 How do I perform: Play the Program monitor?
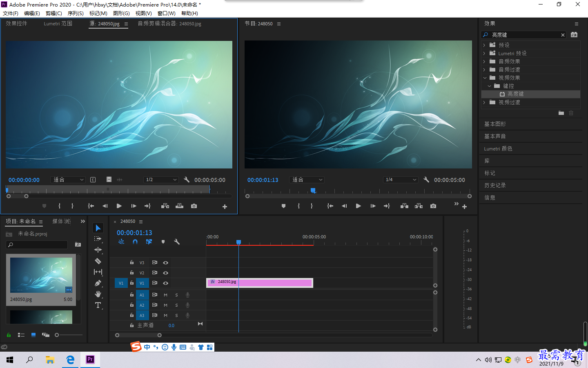tap(358, 206)
